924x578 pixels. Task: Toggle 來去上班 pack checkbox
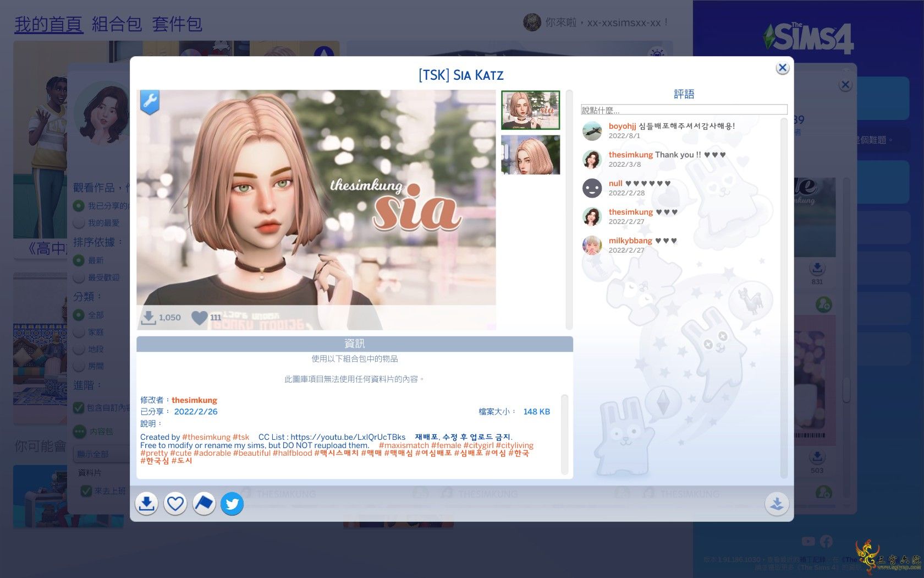pos(86,491)
